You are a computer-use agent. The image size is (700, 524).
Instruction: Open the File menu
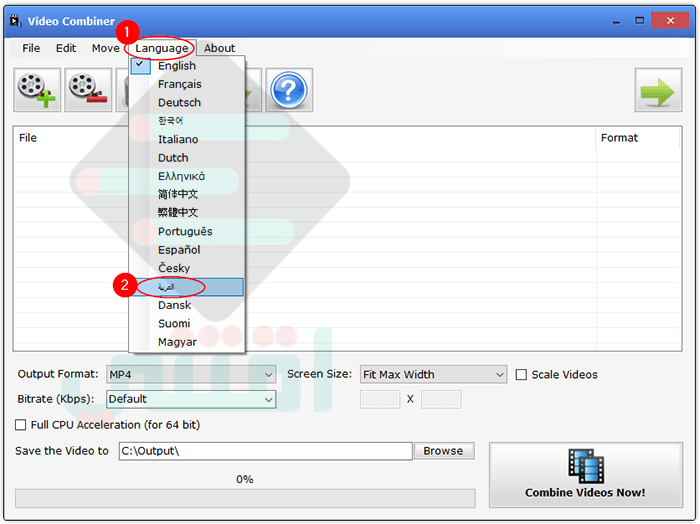[x=31, y=48]
